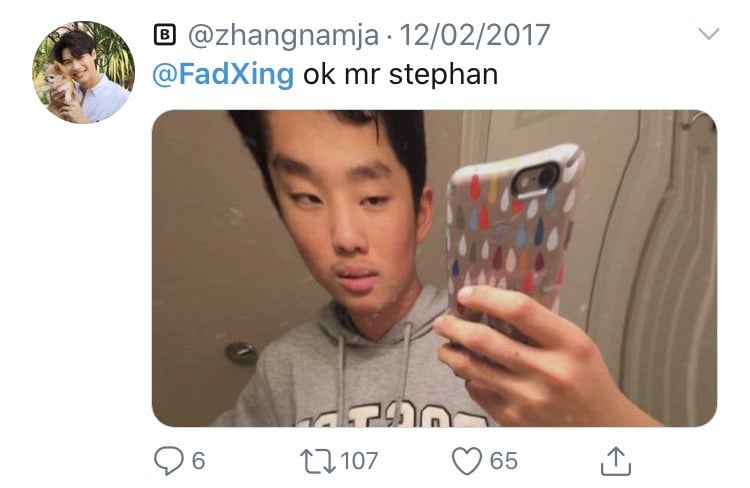Open the share menu via the upload arrow icon
Viewport: 750px width, 488px height.
(x=616, y=461)
